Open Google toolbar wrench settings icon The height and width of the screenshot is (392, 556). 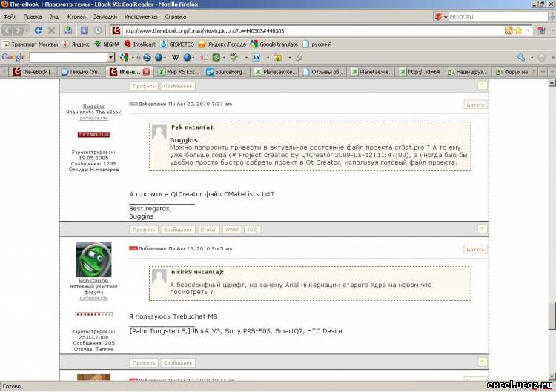click(x=521, y=57)
